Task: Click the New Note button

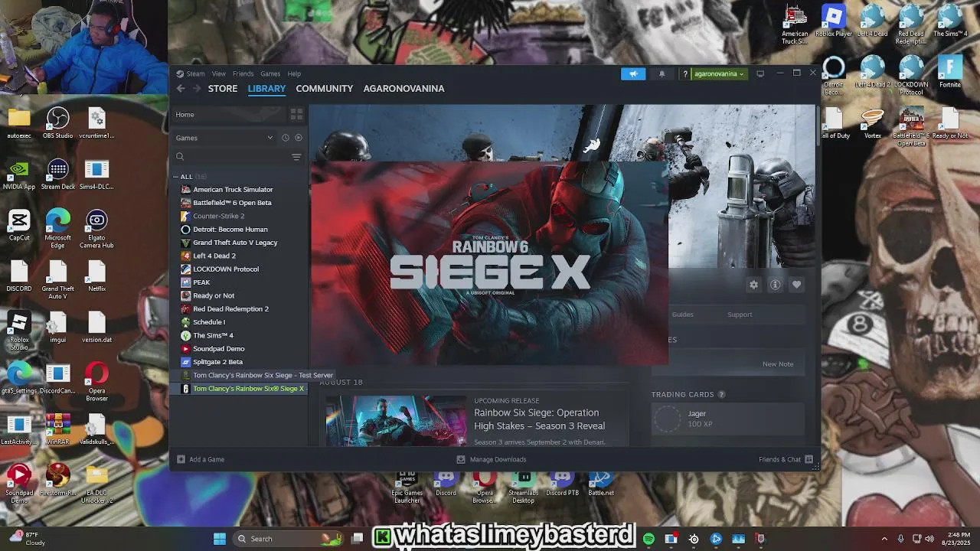Action: tap(778, 364)
